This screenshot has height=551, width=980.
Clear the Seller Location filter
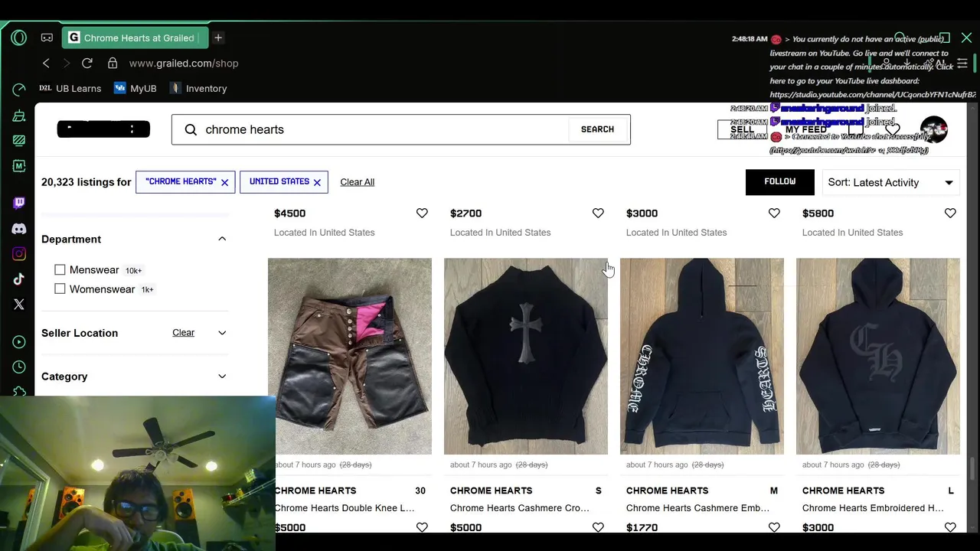pyautogui.click(x=184, y=333)
